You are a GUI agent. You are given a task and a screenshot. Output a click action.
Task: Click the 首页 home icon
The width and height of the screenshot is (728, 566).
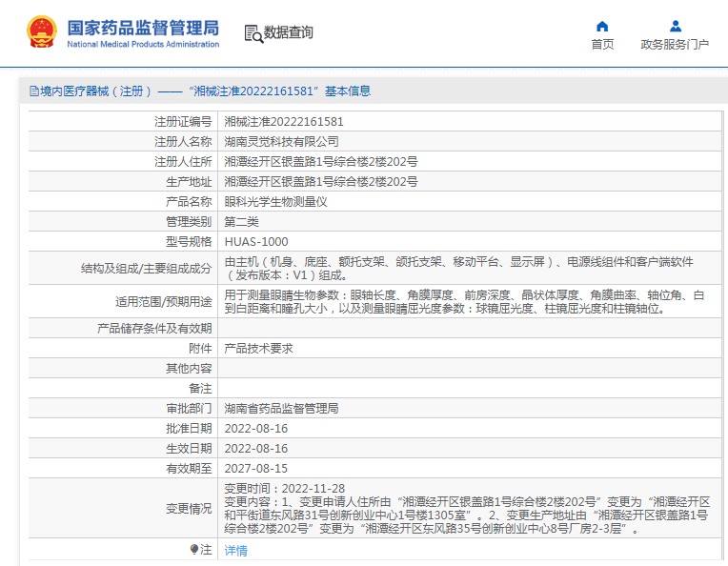click(602, 26)
